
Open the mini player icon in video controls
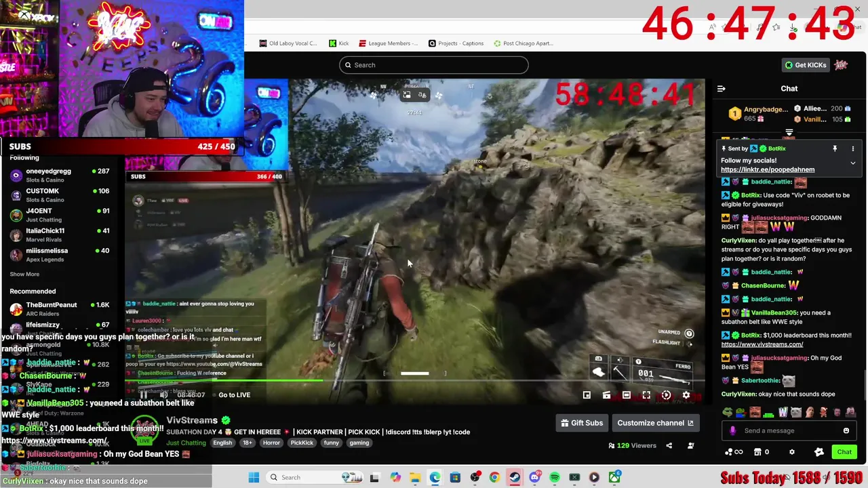coord(587,395)
